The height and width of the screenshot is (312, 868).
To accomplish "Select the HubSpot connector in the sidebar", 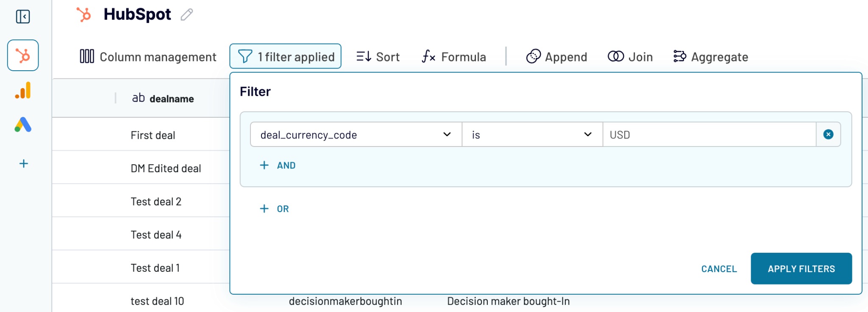I will pyautogui.click(x=23, y=55).
